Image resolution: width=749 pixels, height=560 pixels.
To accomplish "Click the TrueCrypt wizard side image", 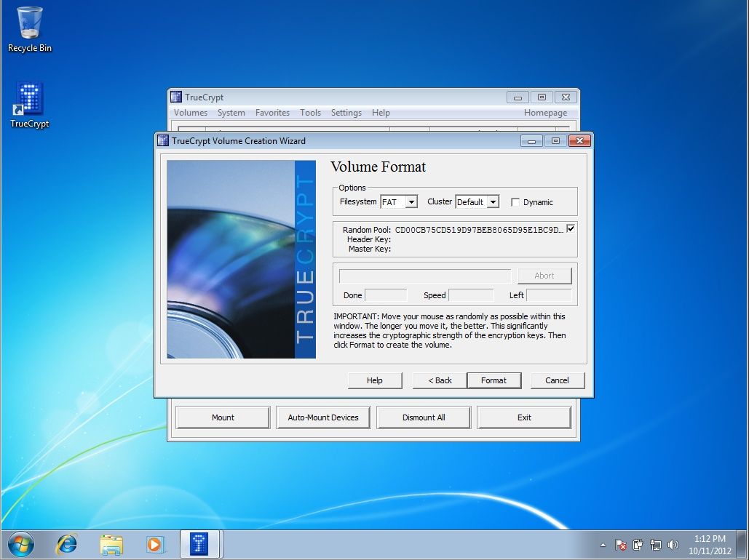I will tap(241, 259).
